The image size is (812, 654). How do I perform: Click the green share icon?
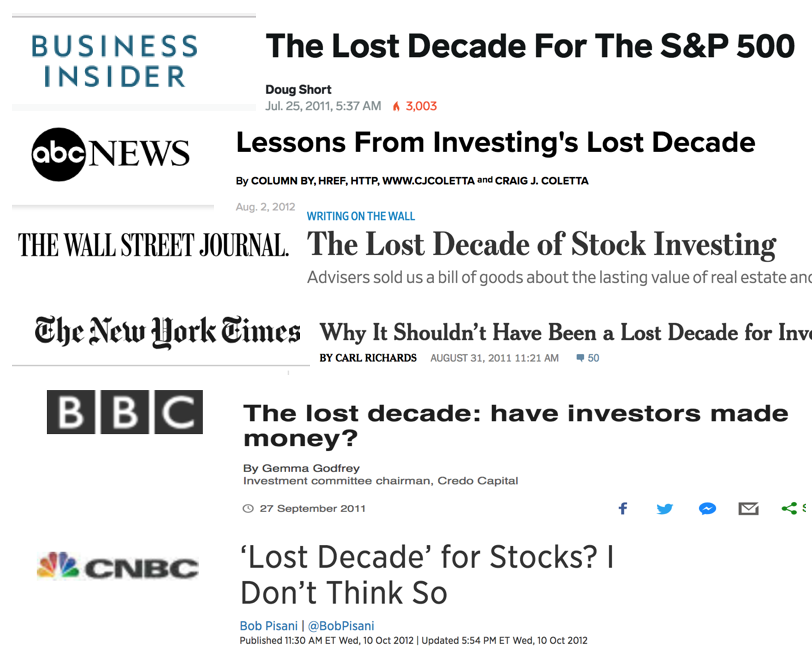click(x=789, y=508)
